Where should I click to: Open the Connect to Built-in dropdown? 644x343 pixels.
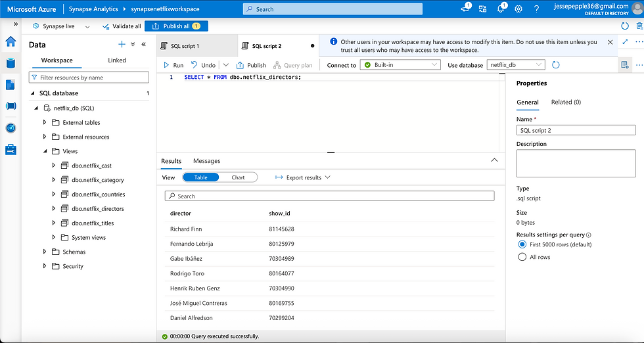400,65
